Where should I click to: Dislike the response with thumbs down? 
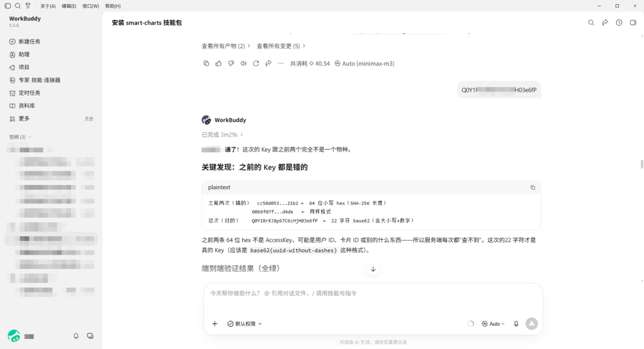click(231, 63)
